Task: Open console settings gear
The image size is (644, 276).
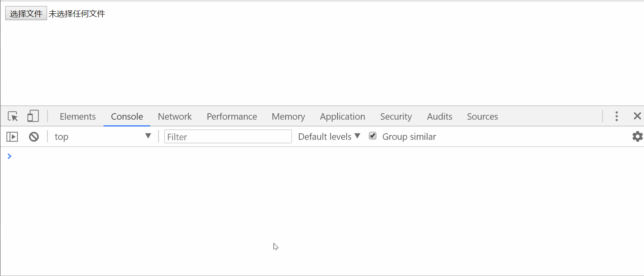Action: (x=638, y=137)
